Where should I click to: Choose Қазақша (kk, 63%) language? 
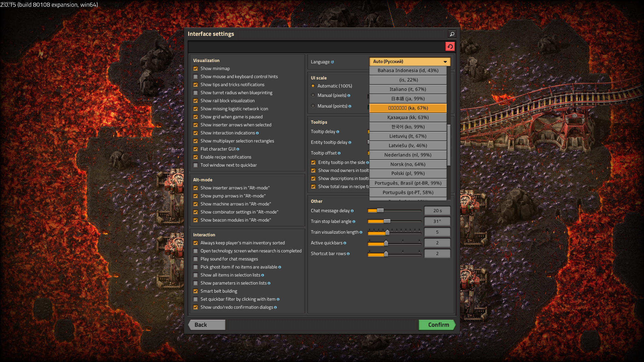coord(408,117)
